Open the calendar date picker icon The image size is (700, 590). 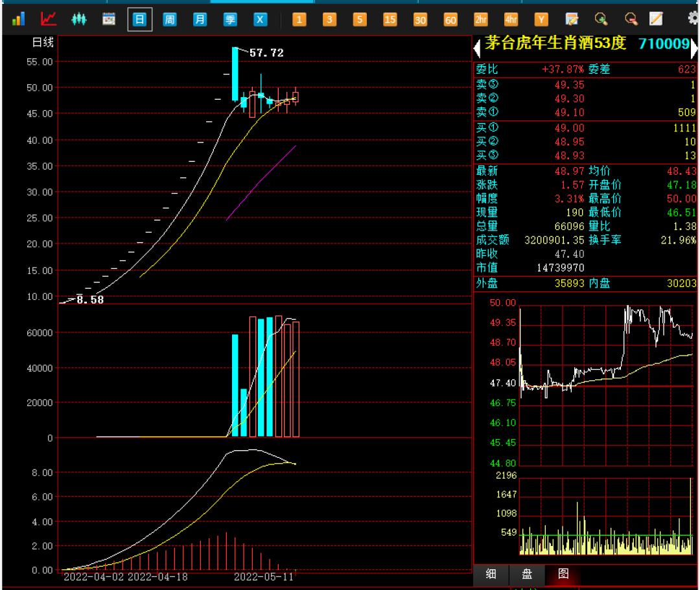(108, 19)
